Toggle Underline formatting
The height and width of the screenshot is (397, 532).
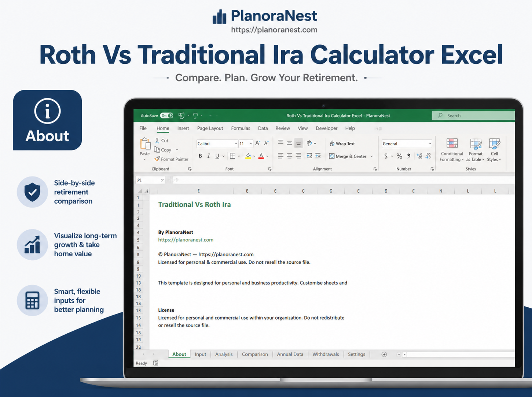coord(217,156)
